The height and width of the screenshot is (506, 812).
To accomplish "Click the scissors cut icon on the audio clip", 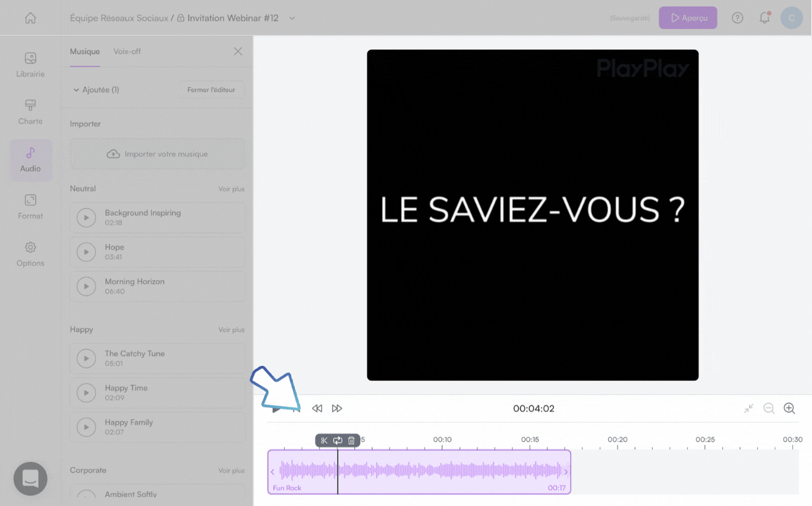I will click(324, 440).
